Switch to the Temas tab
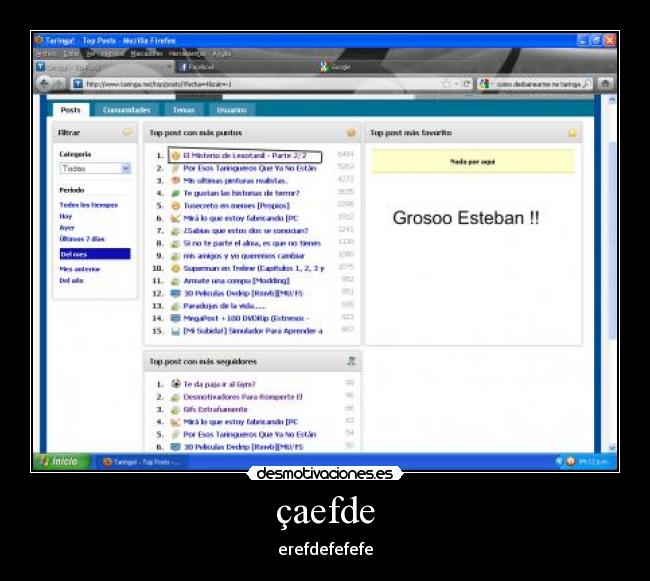The width and height of the screenshot is (650, 581). pos(184,110)
